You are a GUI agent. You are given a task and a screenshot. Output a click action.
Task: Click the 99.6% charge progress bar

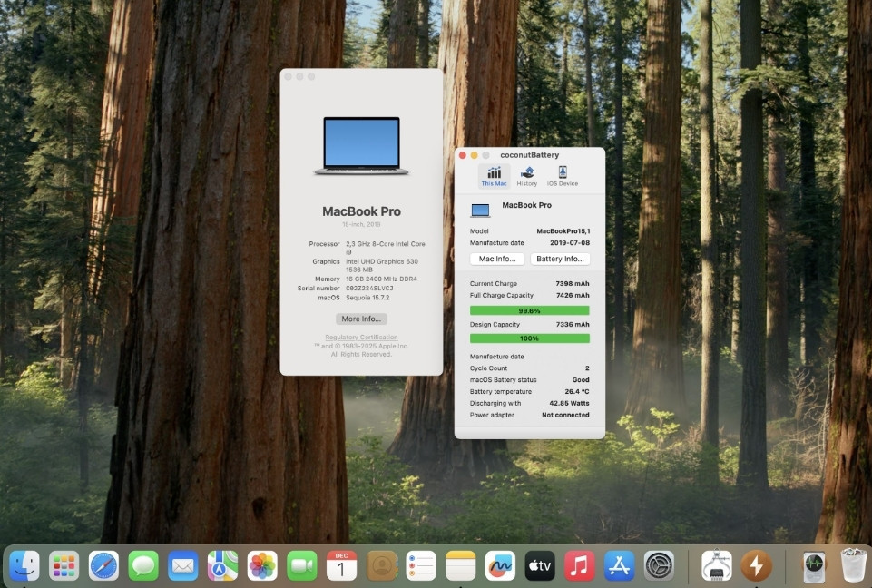(529, 310)
